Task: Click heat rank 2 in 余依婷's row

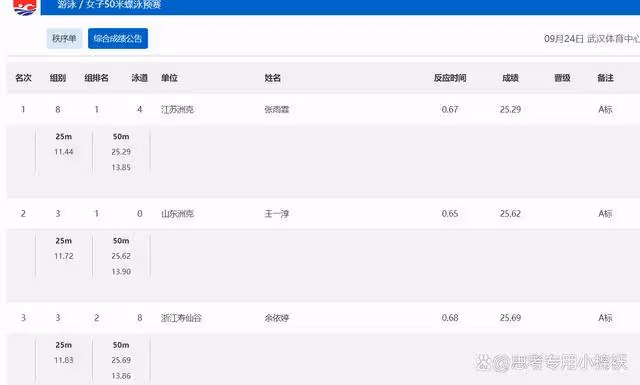Action: 96,318
